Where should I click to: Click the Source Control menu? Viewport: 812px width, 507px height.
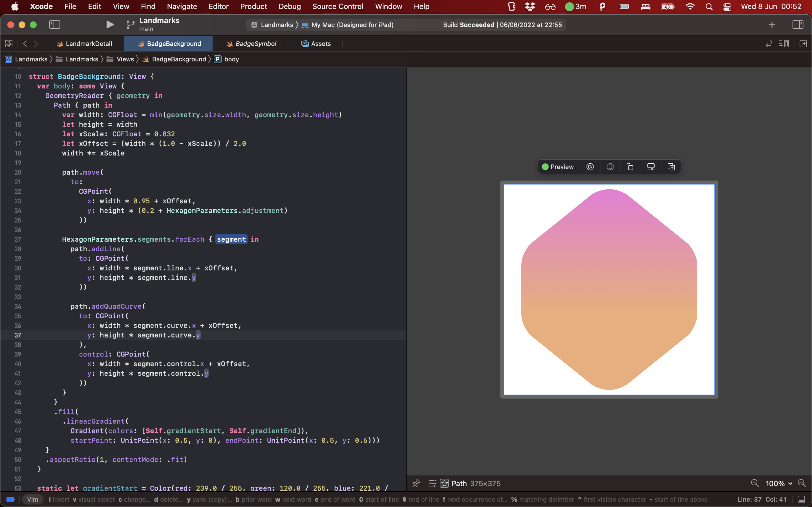tap(337, 6)
